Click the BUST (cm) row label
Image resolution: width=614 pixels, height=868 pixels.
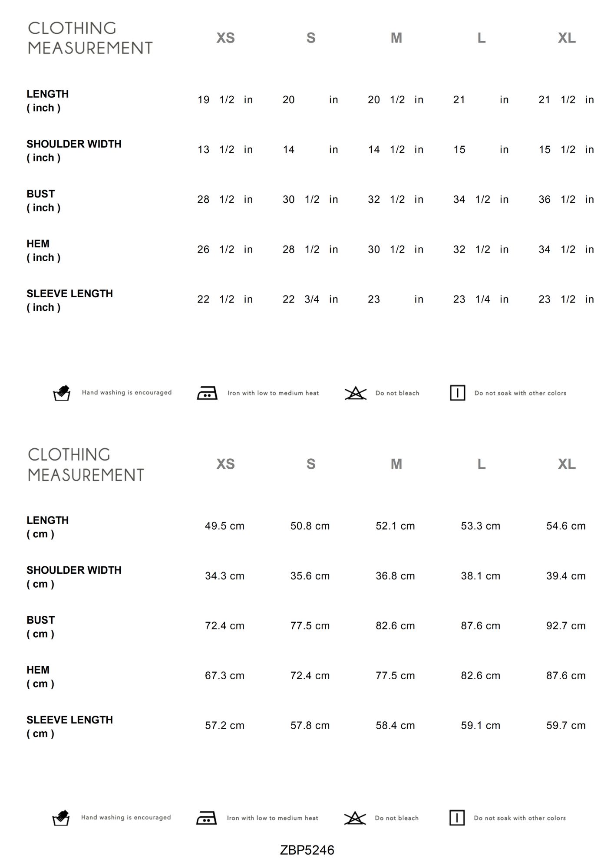(41, 626)
